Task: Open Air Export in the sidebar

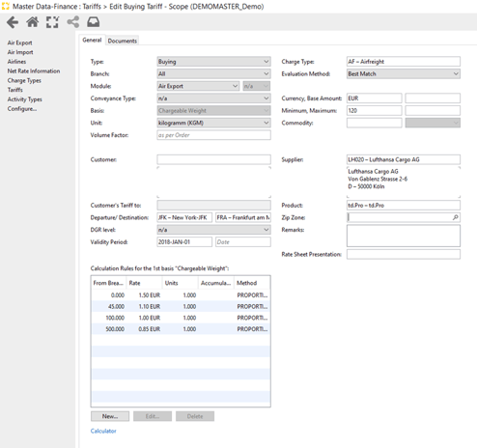Action: [x=19, y=42]
